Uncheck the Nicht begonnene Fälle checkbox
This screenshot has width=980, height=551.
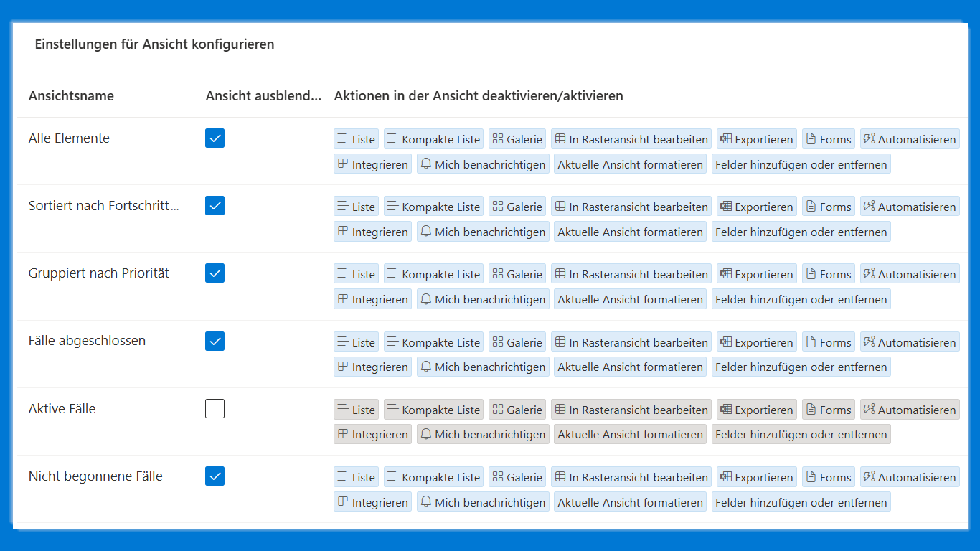[x=215, y=476]
